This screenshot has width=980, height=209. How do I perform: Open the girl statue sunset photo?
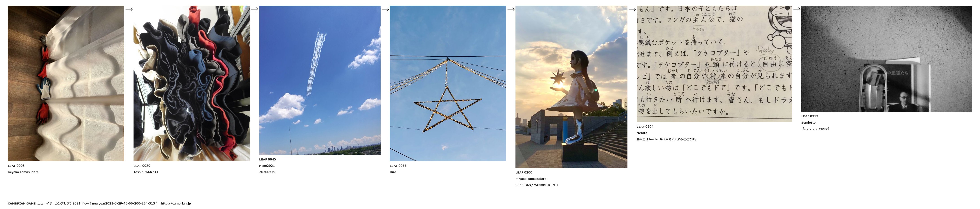pos(571,87)
